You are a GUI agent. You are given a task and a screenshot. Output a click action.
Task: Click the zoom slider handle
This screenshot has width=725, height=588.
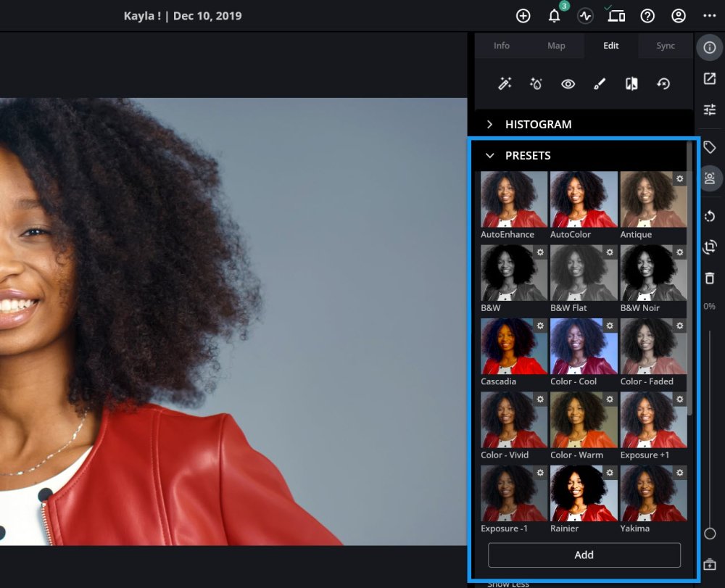pyautogui.click(x=710, y=534)
